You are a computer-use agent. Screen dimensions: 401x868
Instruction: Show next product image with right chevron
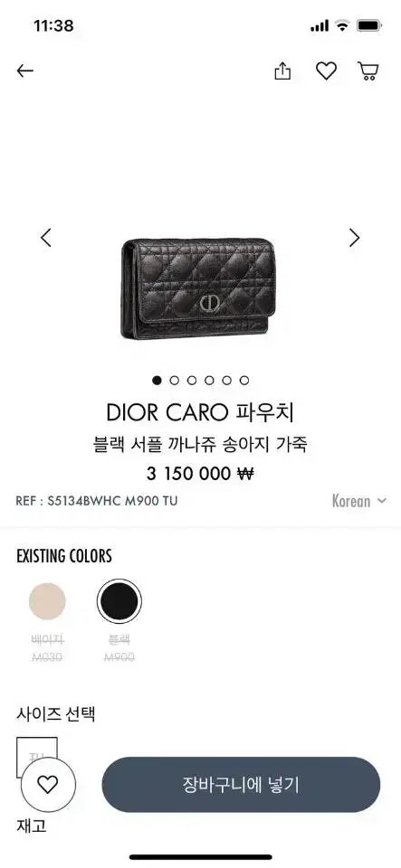355,238
